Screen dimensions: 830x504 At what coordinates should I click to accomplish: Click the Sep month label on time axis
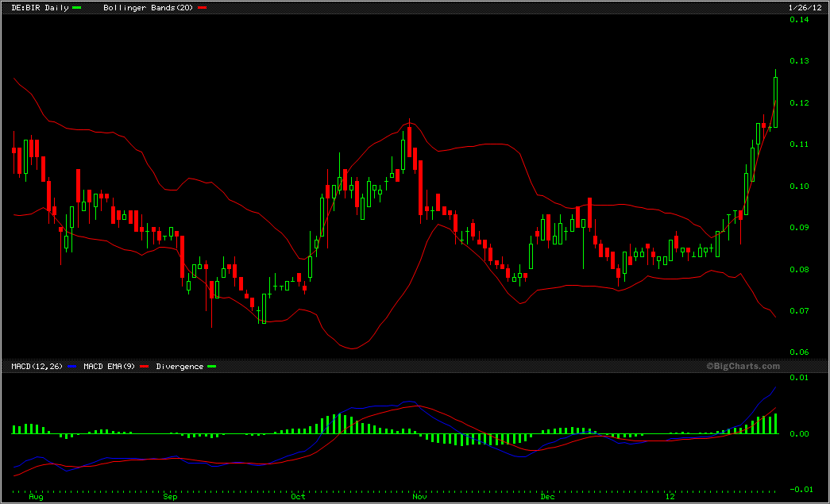click(x=170, y=497)
